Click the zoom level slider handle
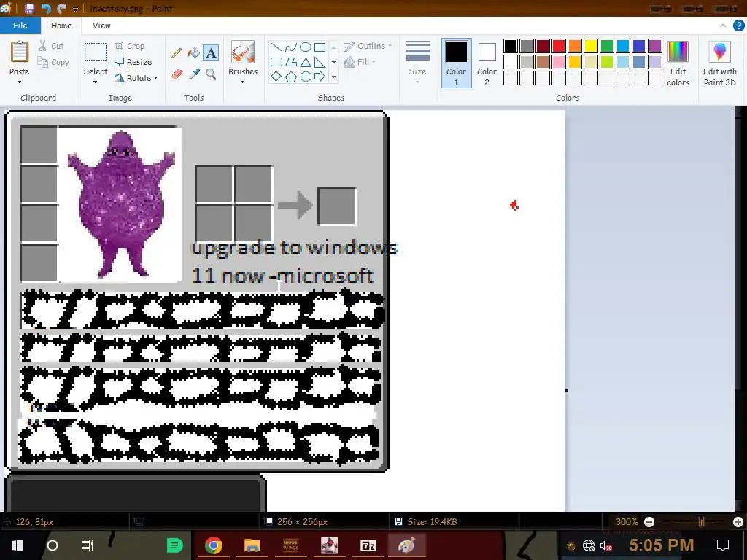Screen dimensions: 747x560 pyautogui.click(x=701, y=522)
